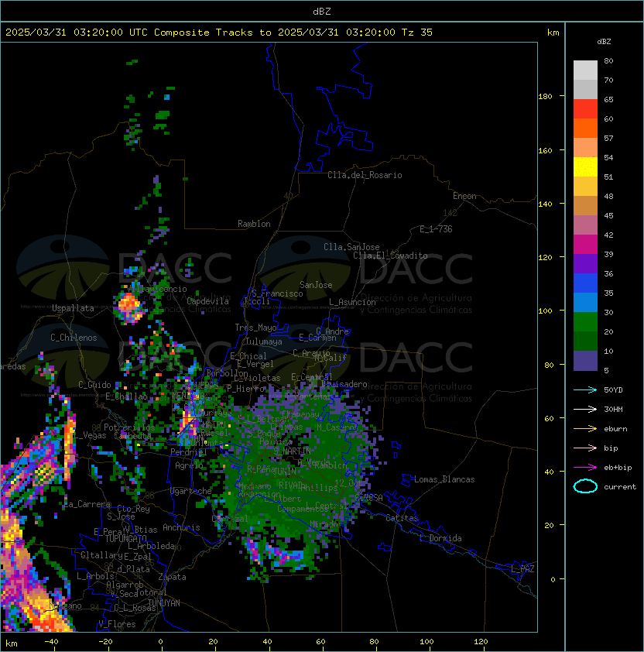Click the 'Clla.del_Rosario' map label
644x652 pixels.
click(365, 175)
